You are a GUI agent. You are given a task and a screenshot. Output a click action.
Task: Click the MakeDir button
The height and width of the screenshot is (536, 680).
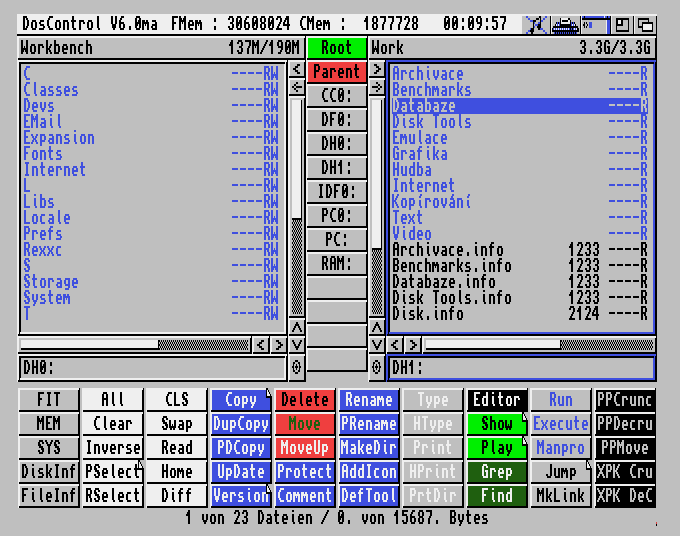point(369,448)
